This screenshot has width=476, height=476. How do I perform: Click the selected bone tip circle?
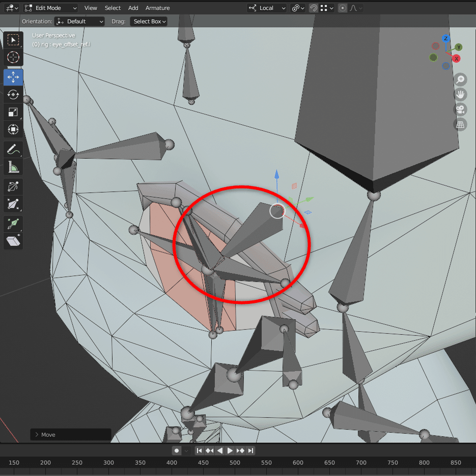pos(277,211)
